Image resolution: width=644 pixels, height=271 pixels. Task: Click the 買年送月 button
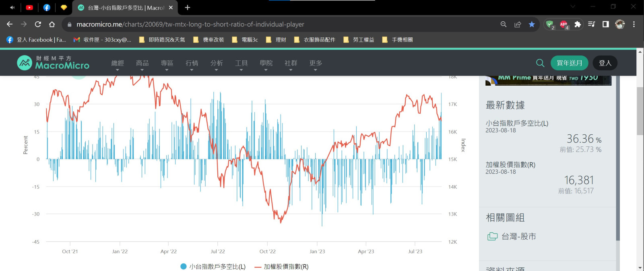(x=569, y=63)
